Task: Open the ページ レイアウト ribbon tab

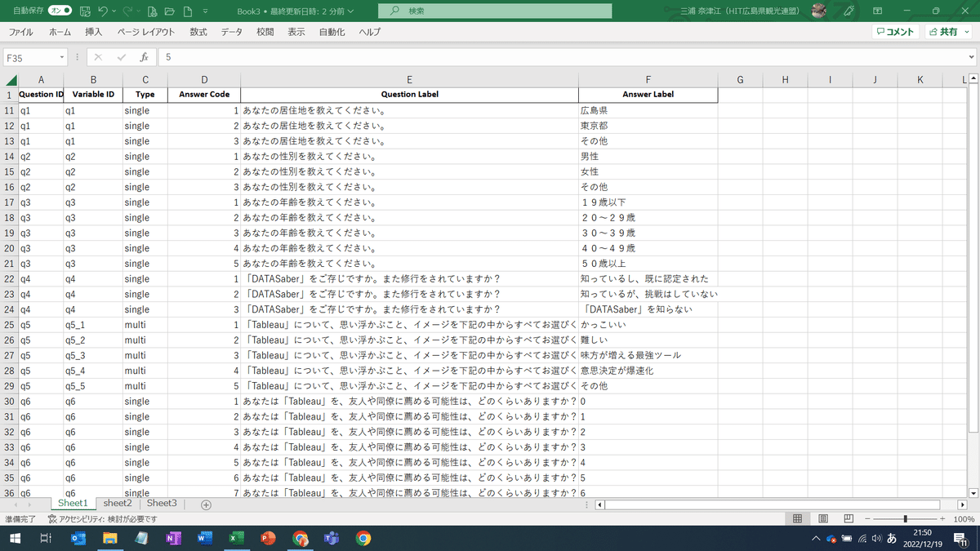Action: click(x=146, y=32)
